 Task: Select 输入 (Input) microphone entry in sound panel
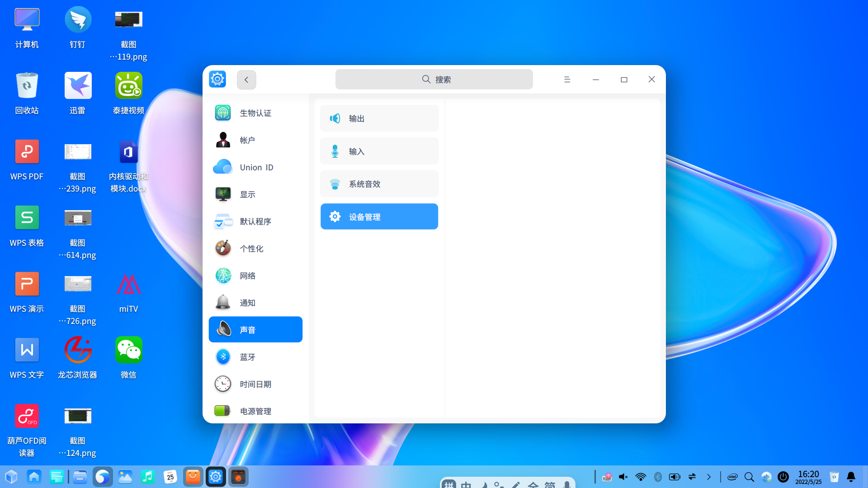tap(379, 151)
